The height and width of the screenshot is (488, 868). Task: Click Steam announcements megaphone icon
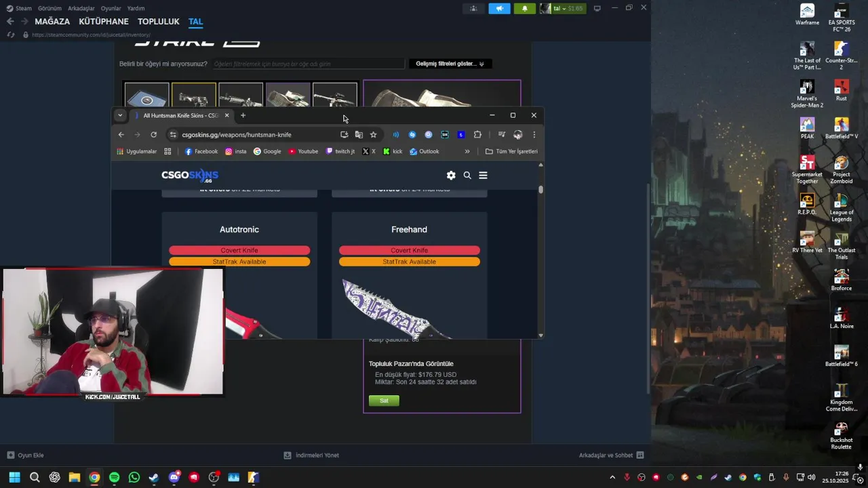click(499, 8)
